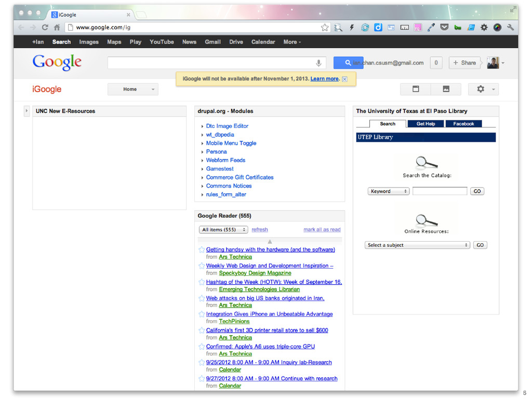Open Images in the Google bar
532x399 pixels.
89,42
